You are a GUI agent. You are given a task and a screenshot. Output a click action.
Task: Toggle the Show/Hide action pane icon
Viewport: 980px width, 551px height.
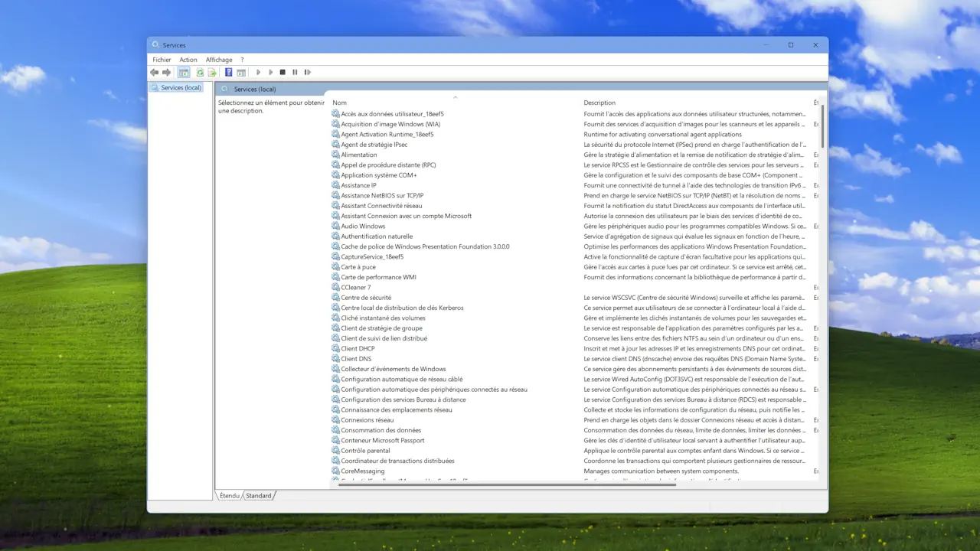pyautogui.click(x=241, y=72)
